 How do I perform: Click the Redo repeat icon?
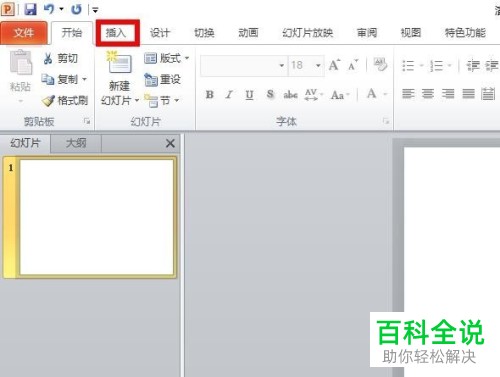(76, 9)
